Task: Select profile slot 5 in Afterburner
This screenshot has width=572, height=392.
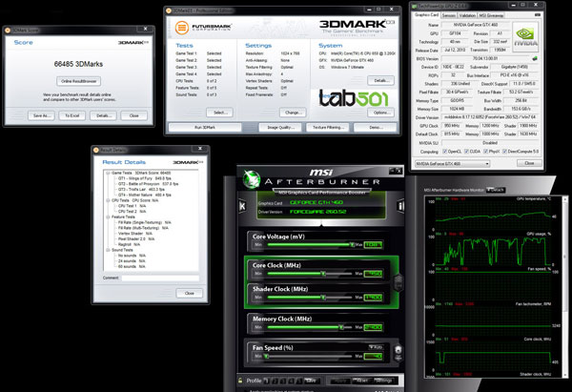Action: tap(299, 381)
